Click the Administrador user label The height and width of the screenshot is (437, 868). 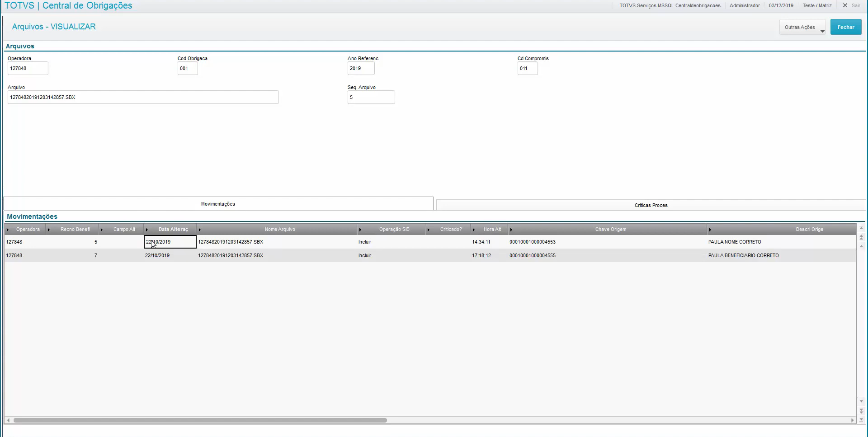[x=745, y=5]
